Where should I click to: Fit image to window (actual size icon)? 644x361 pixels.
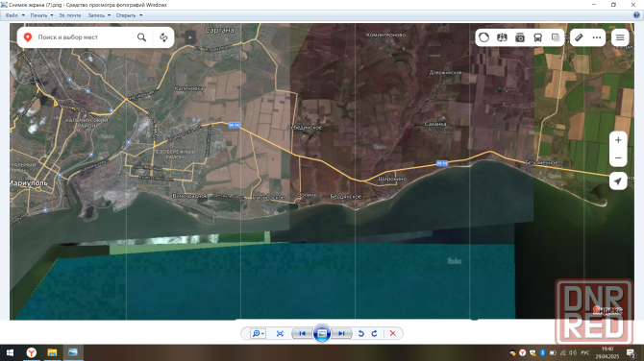(x=280, y=333)
